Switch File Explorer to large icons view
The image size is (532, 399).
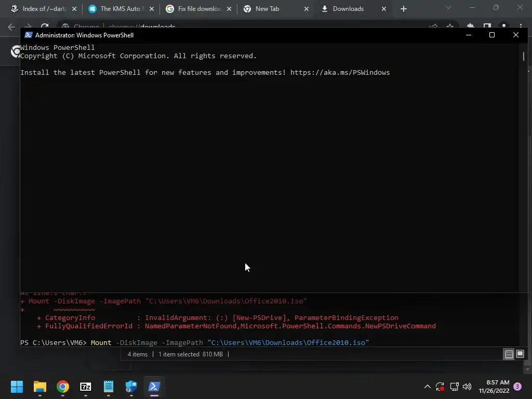click(x=520, y=354)
